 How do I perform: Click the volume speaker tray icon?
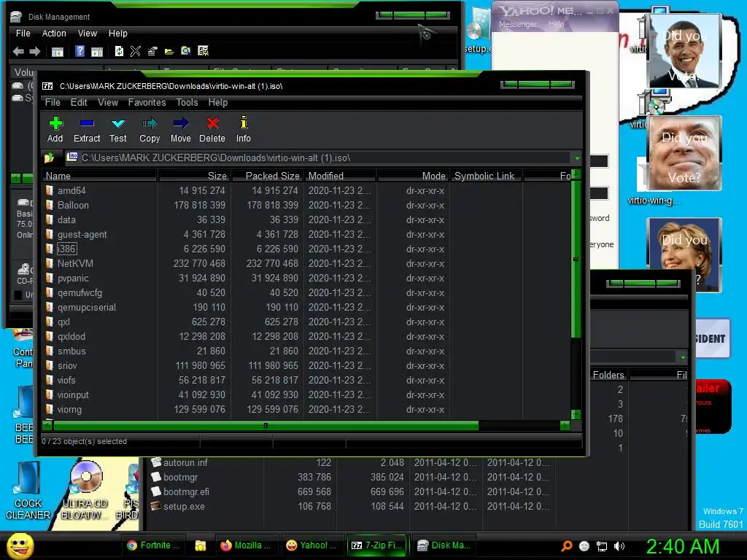click(x=619, y=546)
